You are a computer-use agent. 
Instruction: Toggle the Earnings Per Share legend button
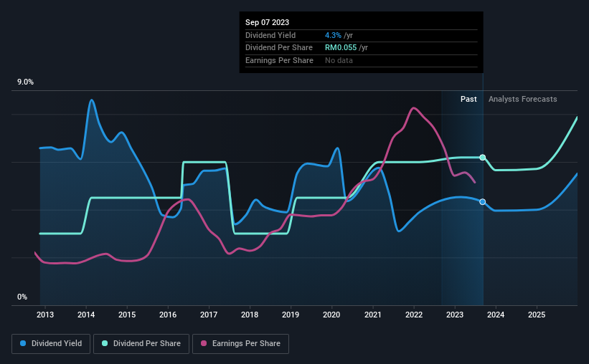click(240, 344)
